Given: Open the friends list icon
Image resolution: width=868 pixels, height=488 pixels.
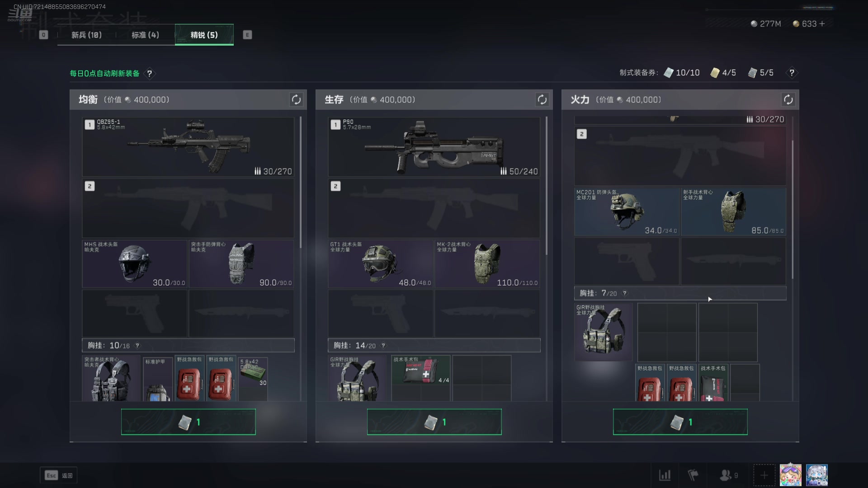Looking at the screenshot, I should pyautogui.click(x=728, y=475).
